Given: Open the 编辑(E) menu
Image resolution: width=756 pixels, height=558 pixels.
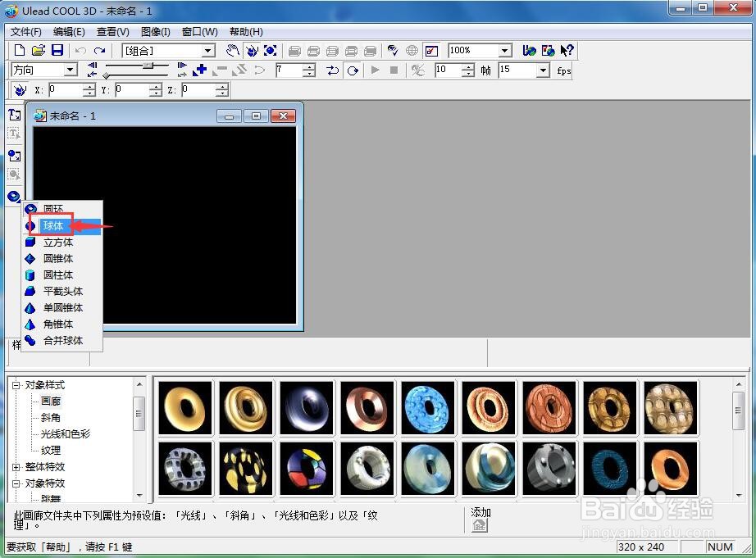Looking at the screenshot, I should (x=69, y=32).
